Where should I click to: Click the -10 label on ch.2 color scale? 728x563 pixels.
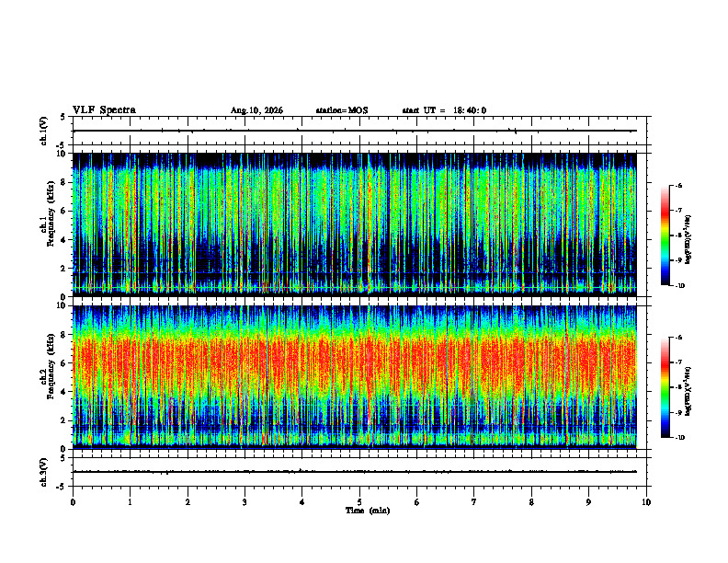pos(679,438)
